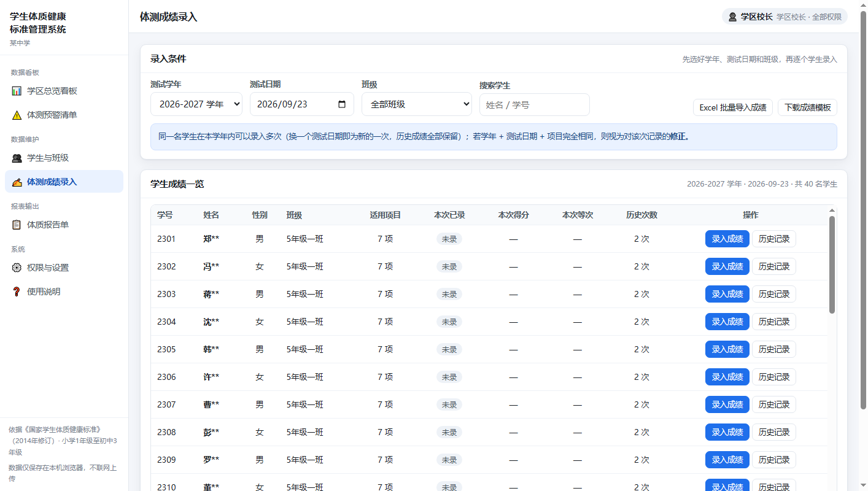Viewport: 868px width, 491px height.
Task: Click the 历史次数 column header
Action: (x=641, y=215)
